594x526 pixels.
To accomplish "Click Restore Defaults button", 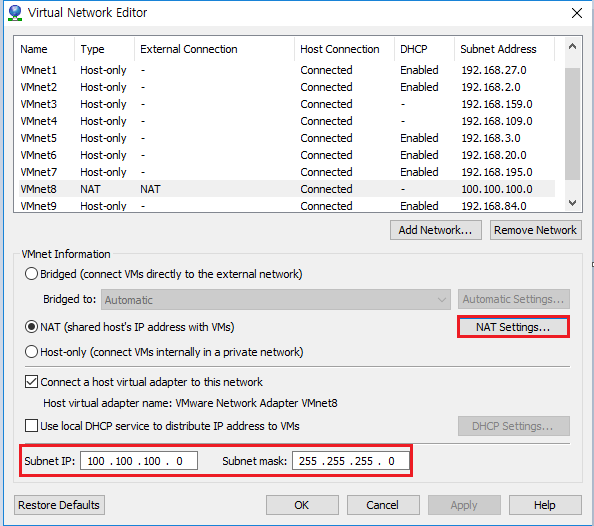I will pos(59,505).
